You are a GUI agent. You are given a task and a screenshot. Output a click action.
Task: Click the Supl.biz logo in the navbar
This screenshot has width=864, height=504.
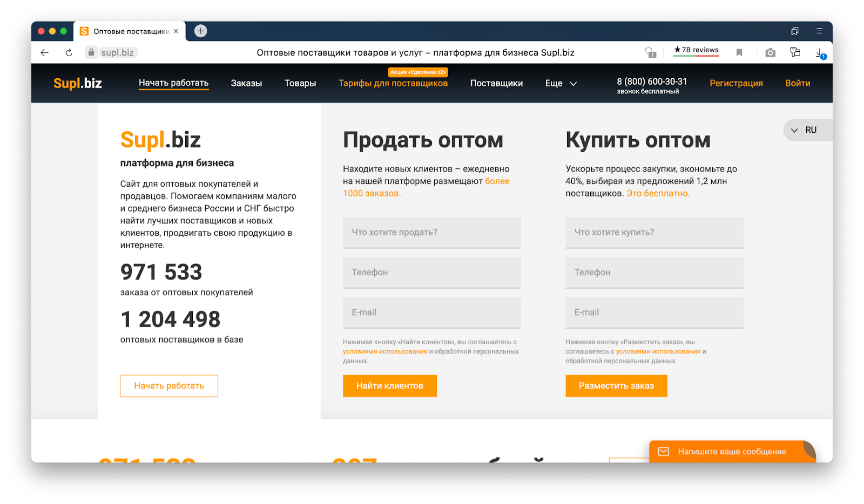point(78,83)
